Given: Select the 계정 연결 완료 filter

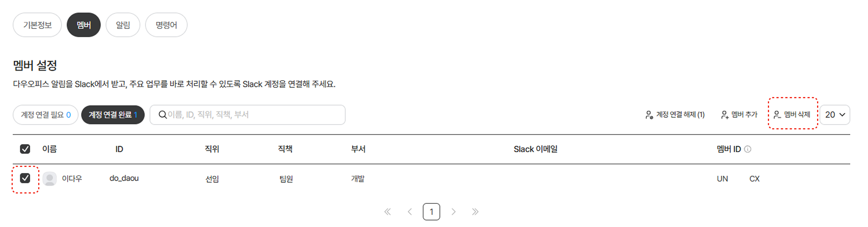Looking at the screenshot, I should tap(113, 115).
